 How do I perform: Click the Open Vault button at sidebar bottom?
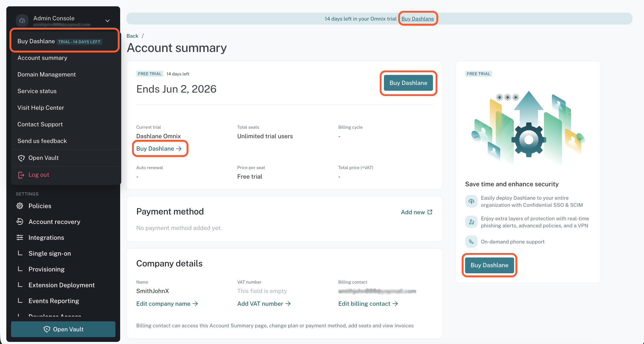pyautogui.click(x=63, y=329)
